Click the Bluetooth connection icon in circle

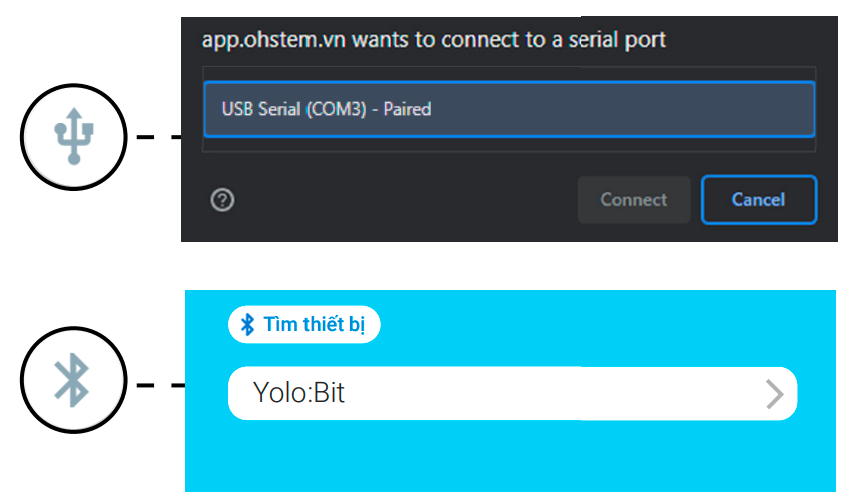click(x=72, y=381)
